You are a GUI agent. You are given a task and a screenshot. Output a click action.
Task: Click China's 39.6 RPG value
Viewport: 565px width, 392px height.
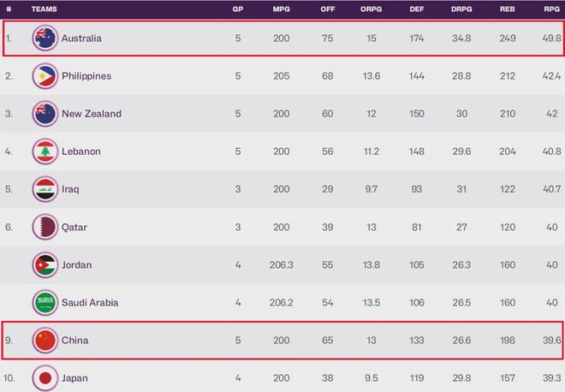click(x=551, y=340)
